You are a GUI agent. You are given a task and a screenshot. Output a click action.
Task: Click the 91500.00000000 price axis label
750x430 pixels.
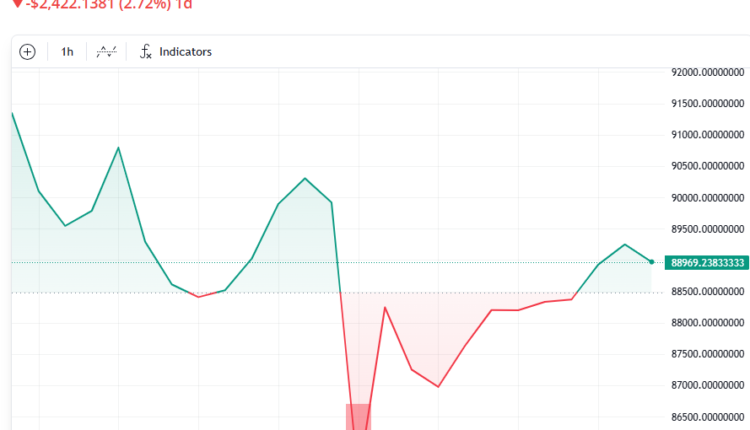coord(708,104)
